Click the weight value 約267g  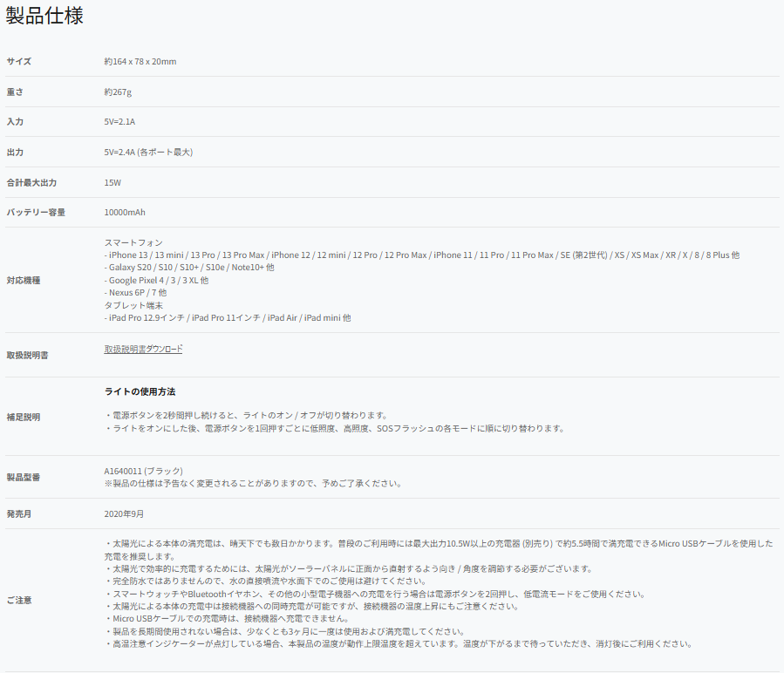click(118, 92)
